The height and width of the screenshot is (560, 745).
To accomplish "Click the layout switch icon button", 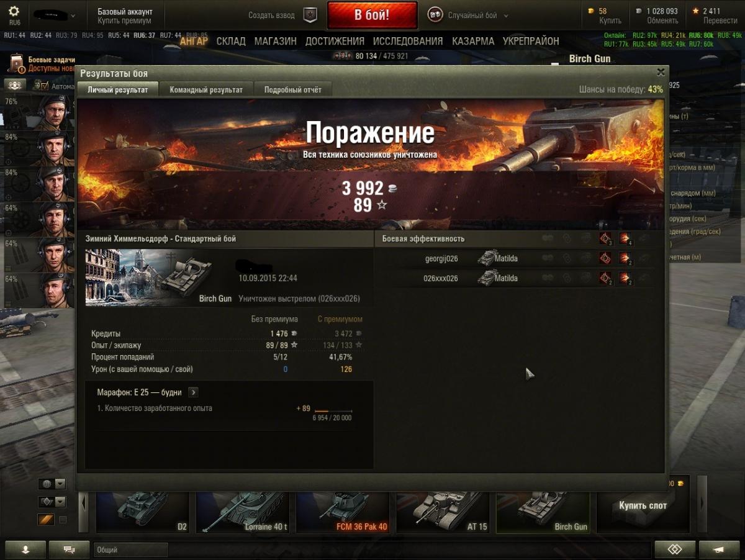I will [675, 549].
